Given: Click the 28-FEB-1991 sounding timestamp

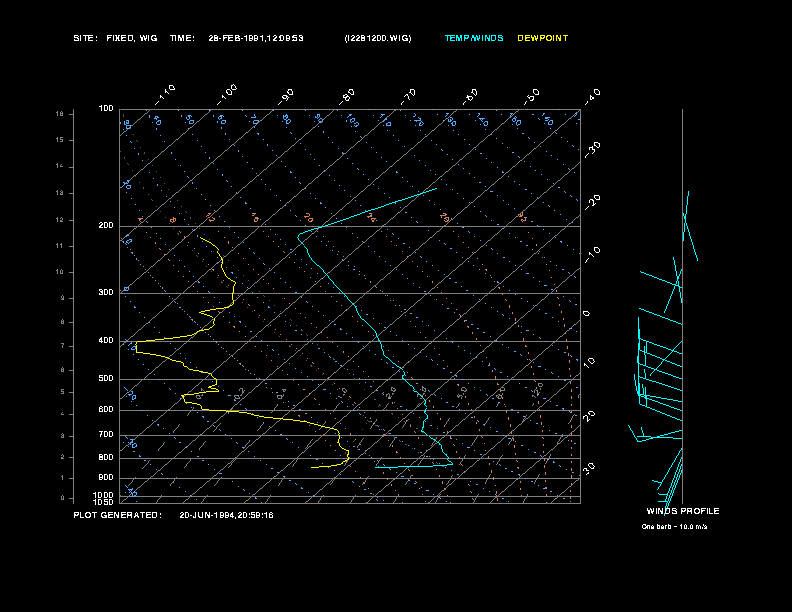Looking at the screenshot, I should [x=256, y=38].
